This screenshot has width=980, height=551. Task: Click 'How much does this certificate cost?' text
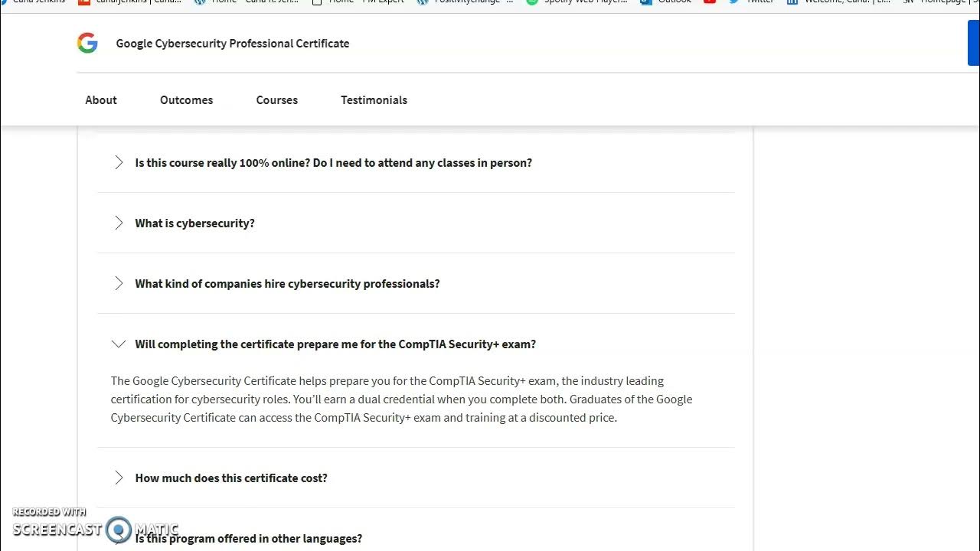point(231,478)
